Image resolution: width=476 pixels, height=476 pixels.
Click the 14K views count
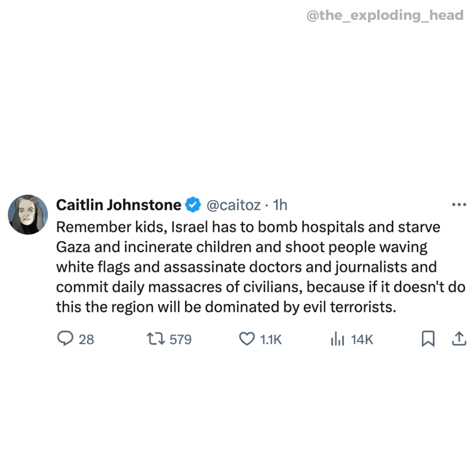tap(362, 339)
